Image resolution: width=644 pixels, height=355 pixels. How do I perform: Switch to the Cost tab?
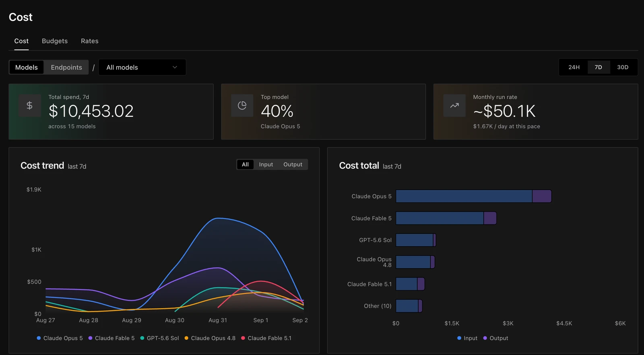pos(21,41)
